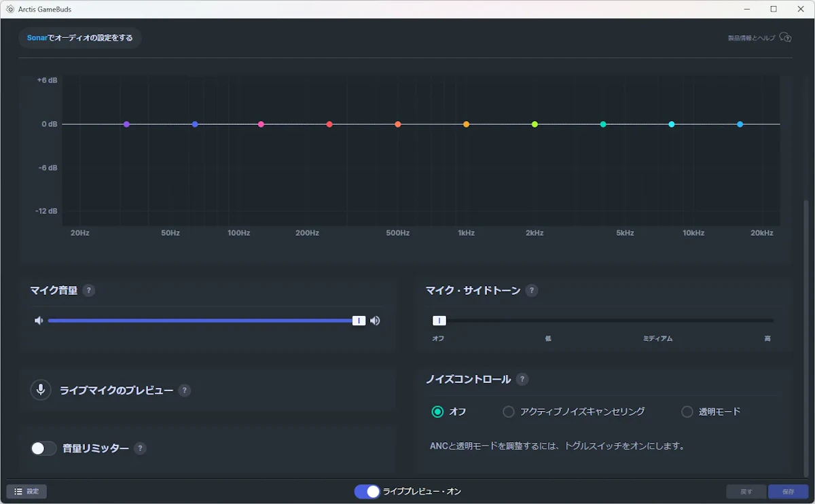Viewport: 815px width, 504px height.
Task: Select アクティブノイズキャンセリング radio option
Action: coord(508,412)
